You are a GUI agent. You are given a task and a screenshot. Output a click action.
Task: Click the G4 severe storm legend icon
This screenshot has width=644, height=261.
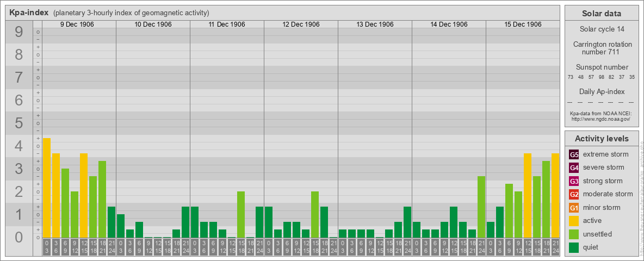coord(574,168)
